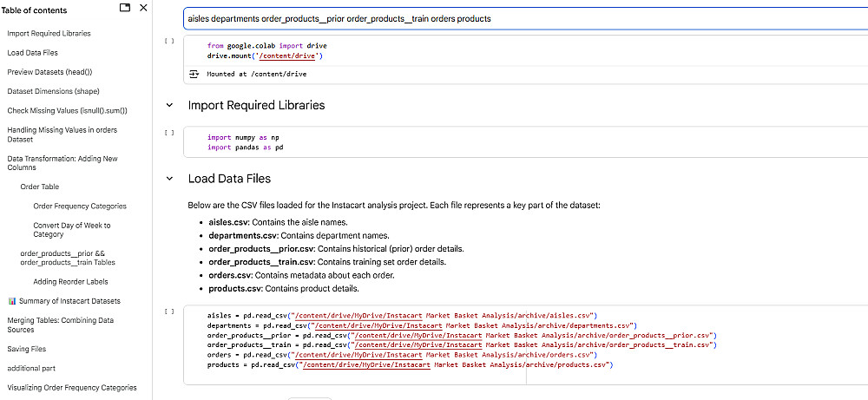
Task: Jump to Preview Datasets (head()) section
Action: (x=49, y=72)
